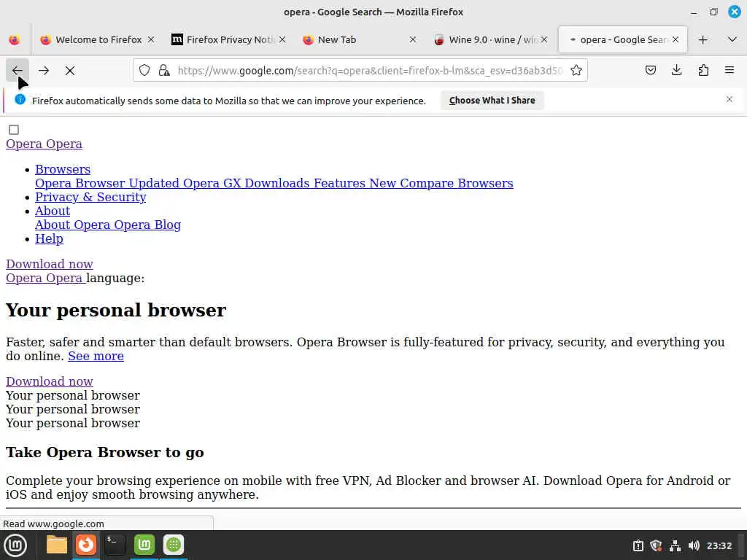Open the file manager from taskbar
Viewport: 747px width, 560px height.
pos(57,545)
